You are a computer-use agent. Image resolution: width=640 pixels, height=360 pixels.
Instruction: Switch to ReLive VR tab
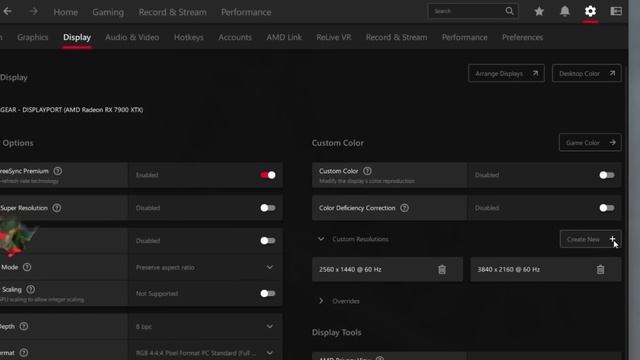pyautogui.click(x=334, y=37)
